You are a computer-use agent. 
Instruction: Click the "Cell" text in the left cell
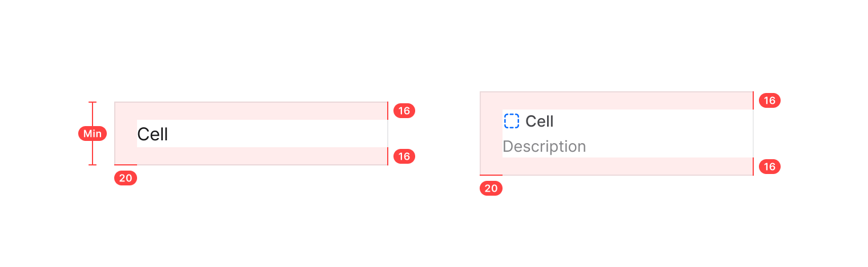pyautogui.click(x=152, y=134)
